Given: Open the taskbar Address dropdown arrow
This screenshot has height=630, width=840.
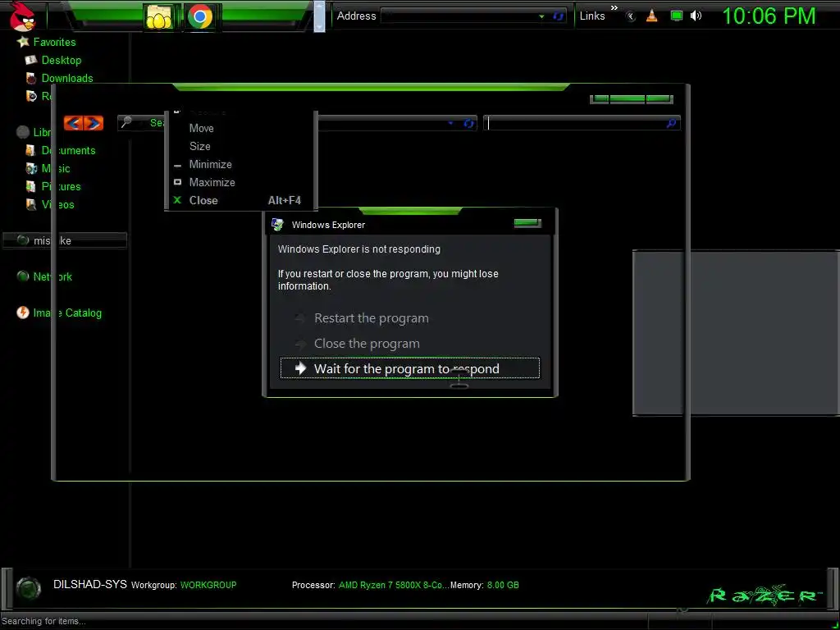Looking at the screenshot, I should (x=541, y=16).
